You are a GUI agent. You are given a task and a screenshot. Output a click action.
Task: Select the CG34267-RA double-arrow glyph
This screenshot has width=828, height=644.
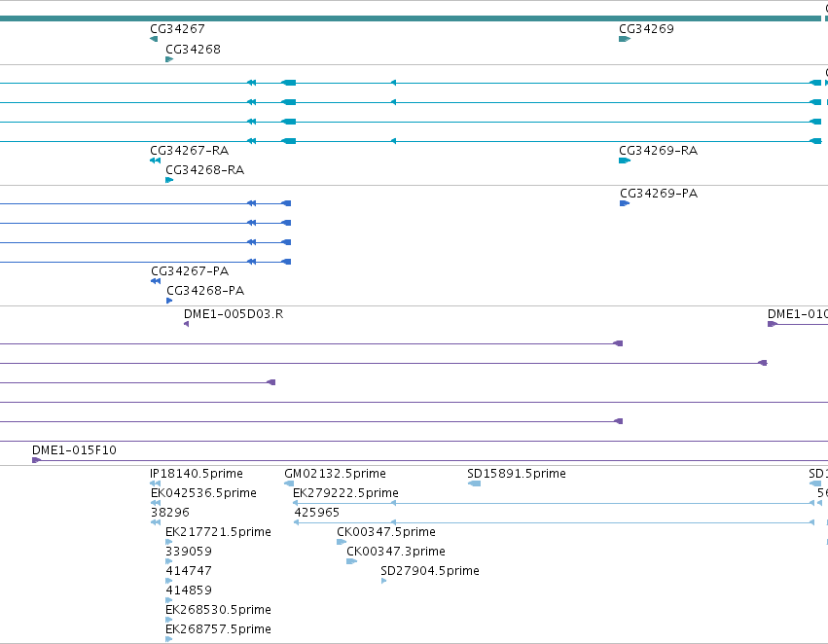pos(156,161)
